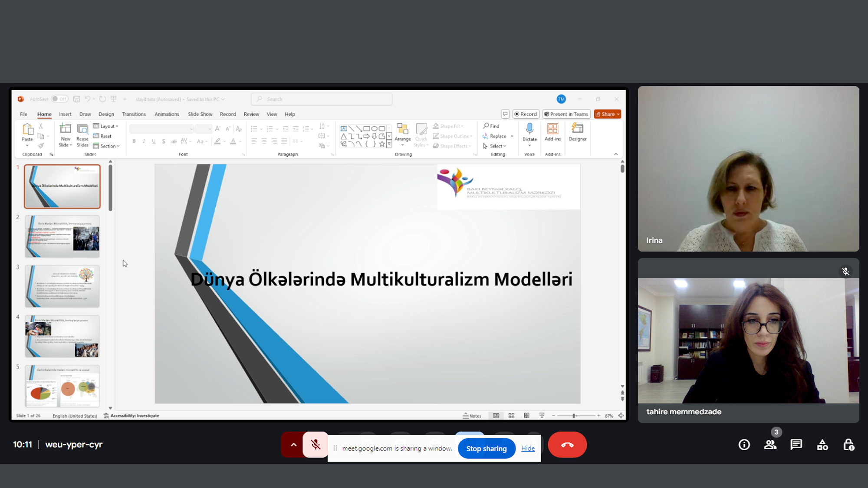This screenshot has height=488, width=868.
Task: Open the Meet chat panel icon
Action: [796, 445]
